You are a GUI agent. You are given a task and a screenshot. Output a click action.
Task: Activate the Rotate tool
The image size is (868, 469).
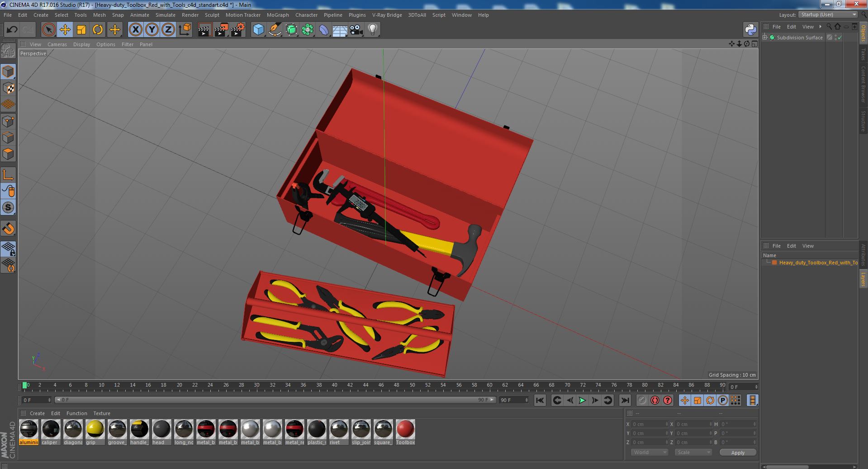98,30
